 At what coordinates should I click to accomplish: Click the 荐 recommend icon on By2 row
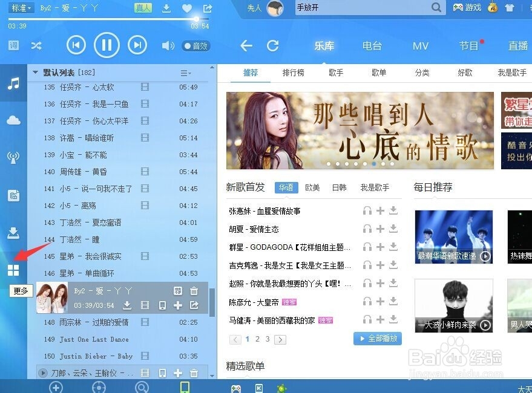(178, 291)
